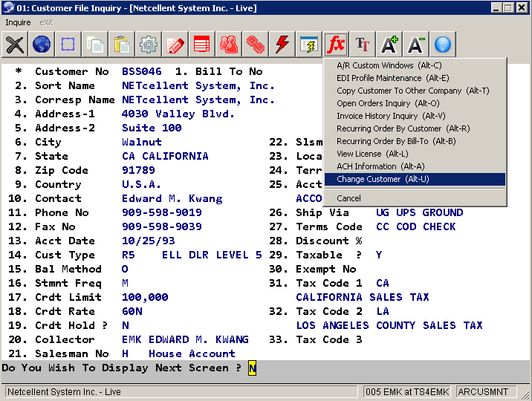The width and height of the screenshot is (532, 401).
Task: Open the Inquire menu
Action: 18,23
